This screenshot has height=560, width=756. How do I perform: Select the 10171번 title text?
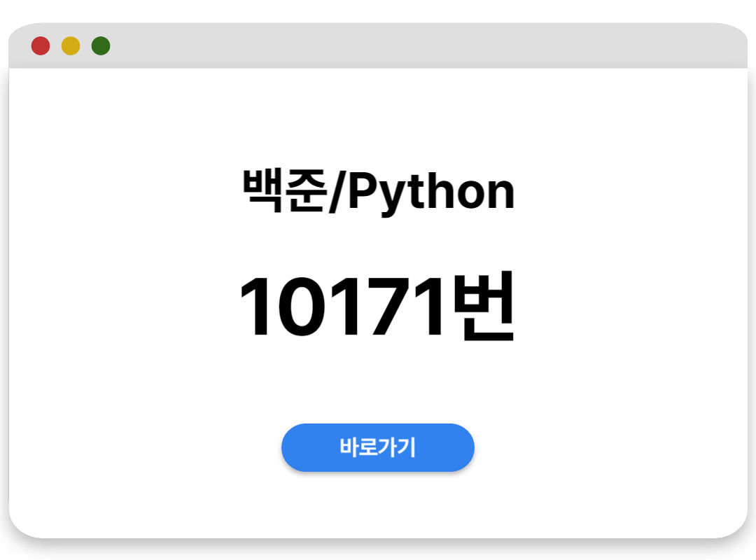(377, 306)
